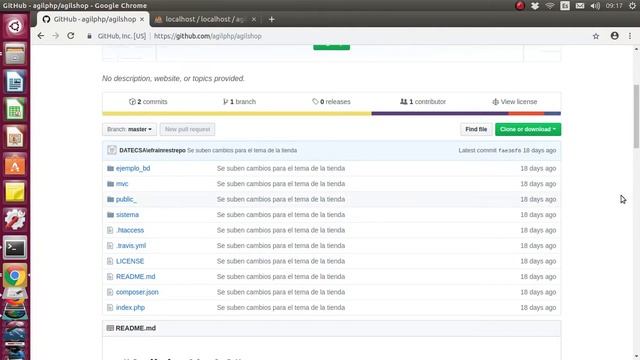
Task: Open the Files manager launcher icon
Action: (x=15, y=54)
